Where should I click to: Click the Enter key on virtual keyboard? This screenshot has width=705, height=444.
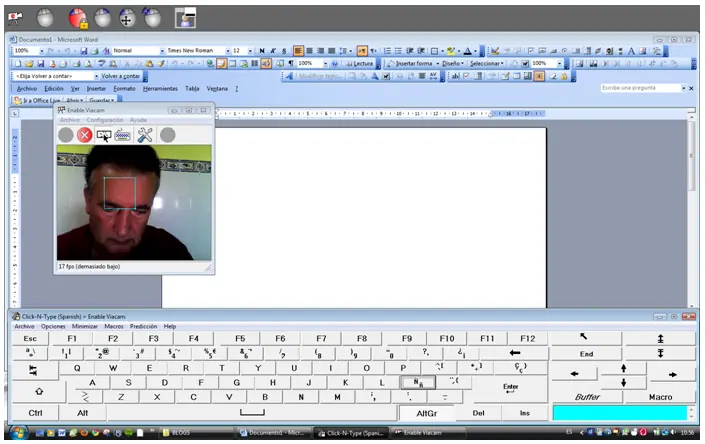(511, 389)
